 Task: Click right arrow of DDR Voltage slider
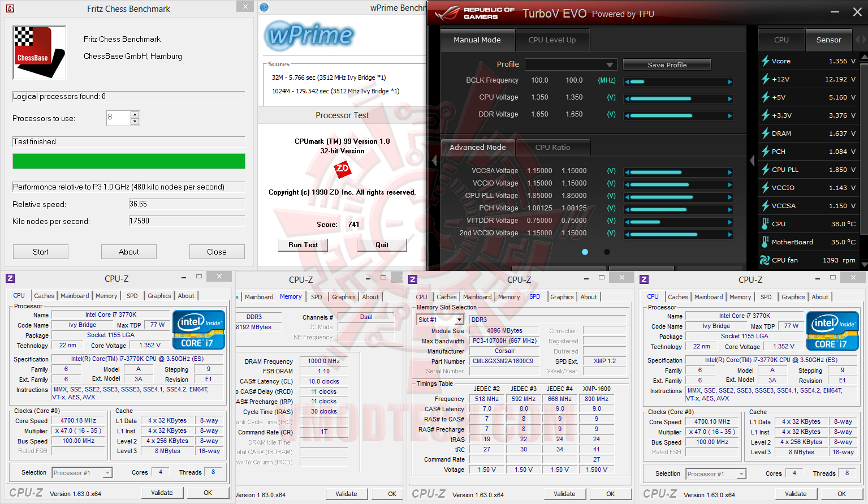(730, 116)
